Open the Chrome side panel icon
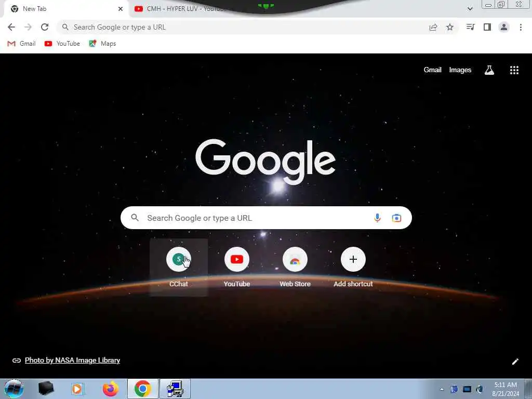 pyautogui.click(x=487, y=27)
